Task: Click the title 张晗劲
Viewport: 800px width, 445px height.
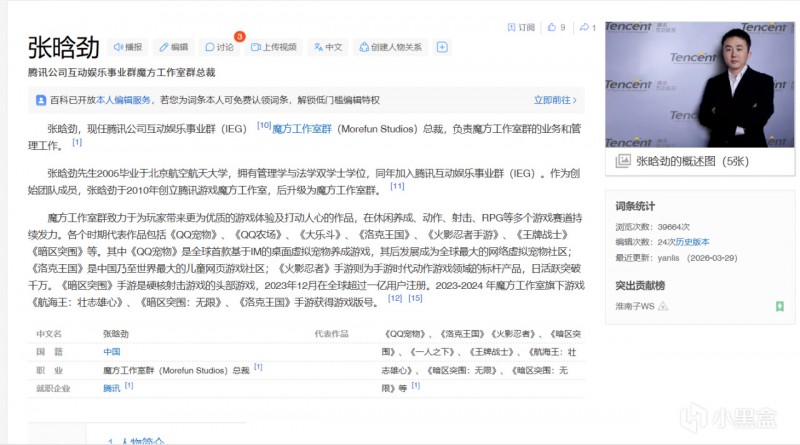Action: pos(64,48)
